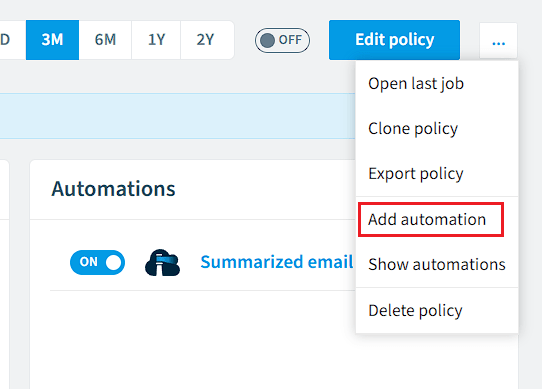Select Export policy menu entry
The image size is (542, 389).
pyautogui.click(x=437, y=174)
